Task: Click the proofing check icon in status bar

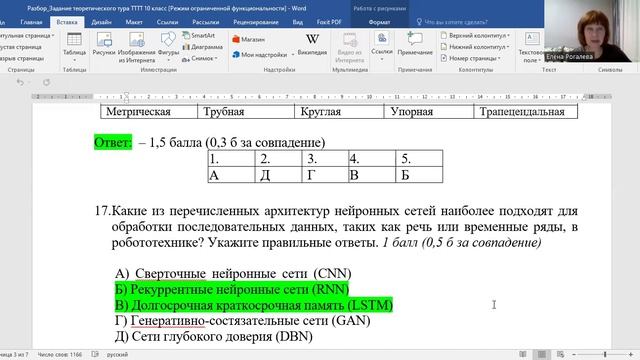Action: [95, 354]
